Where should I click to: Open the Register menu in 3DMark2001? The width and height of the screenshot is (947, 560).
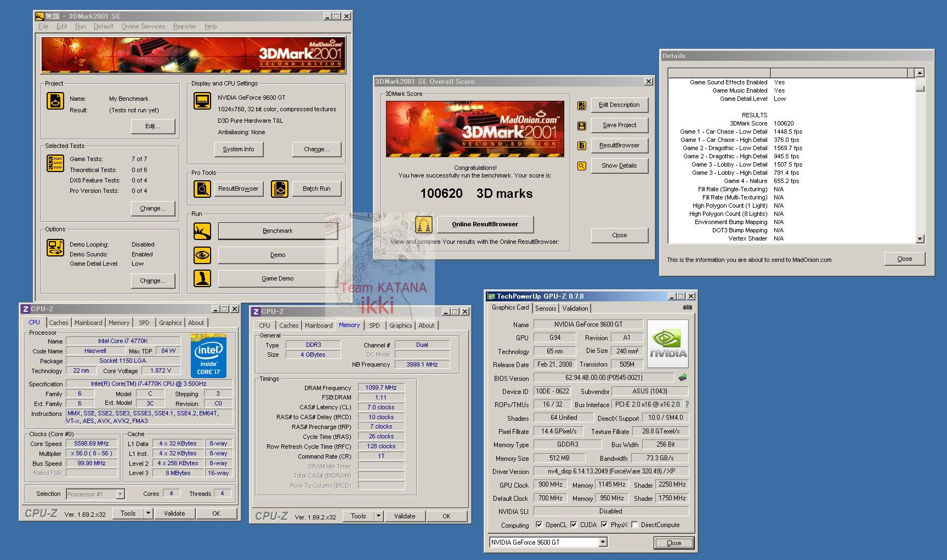[185, 26]
